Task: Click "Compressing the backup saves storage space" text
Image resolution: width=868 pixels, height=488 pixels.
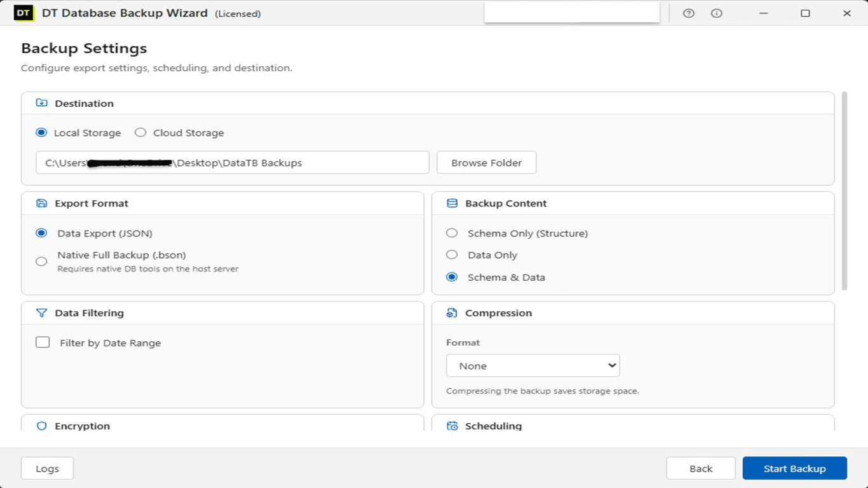Action: 543,391
